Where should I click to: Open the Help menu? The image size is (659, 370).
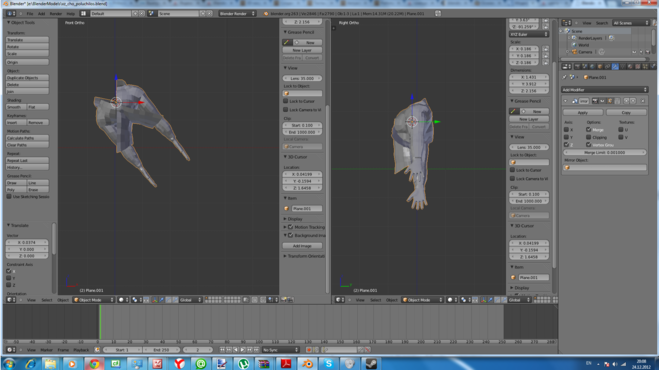point(71,13)
